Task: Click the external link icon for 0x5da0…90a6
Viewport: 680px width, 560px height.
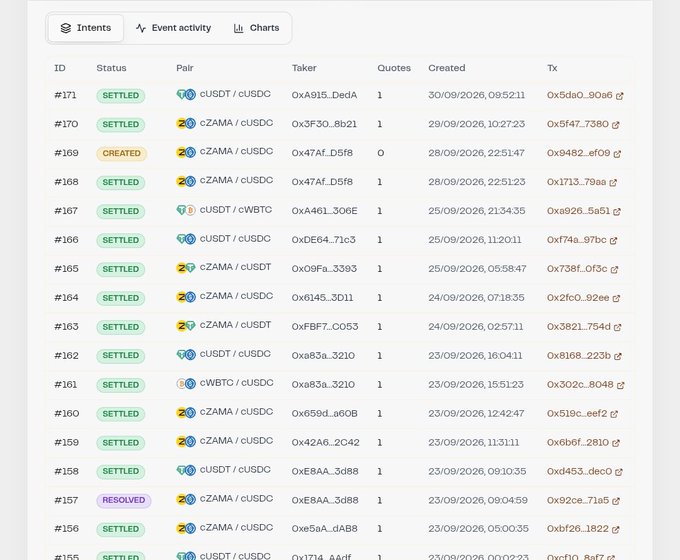Action: pyautogui.click(x=620, y=96)
